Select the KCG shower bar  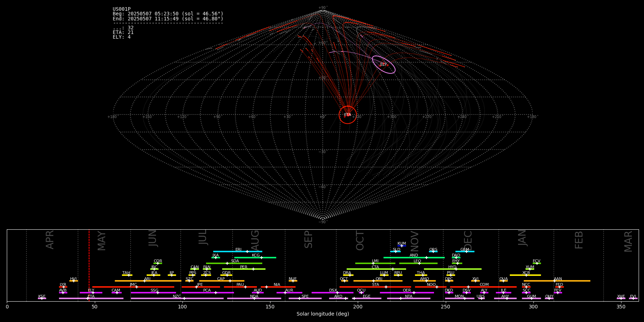tap(255, 258)
